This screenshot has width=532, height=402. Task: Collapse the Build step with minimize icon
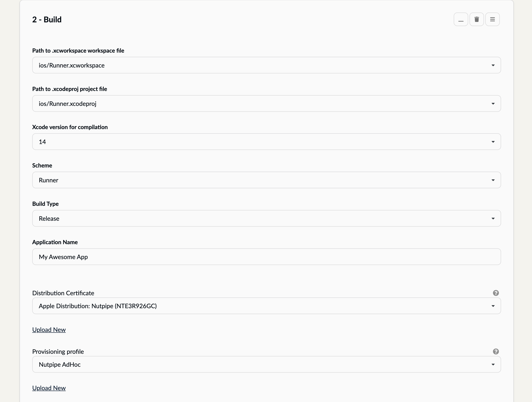[461, 20]
